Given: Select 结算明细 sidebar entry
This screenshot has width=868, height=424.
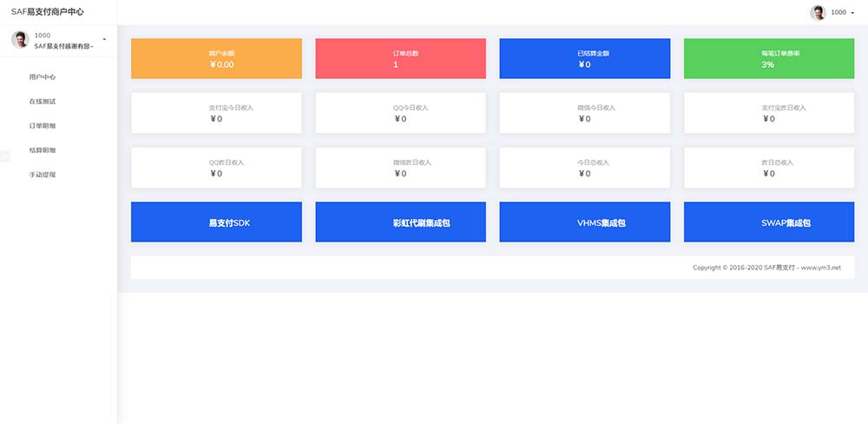Looking at the screenshot, I should click(x=42, y=150).
